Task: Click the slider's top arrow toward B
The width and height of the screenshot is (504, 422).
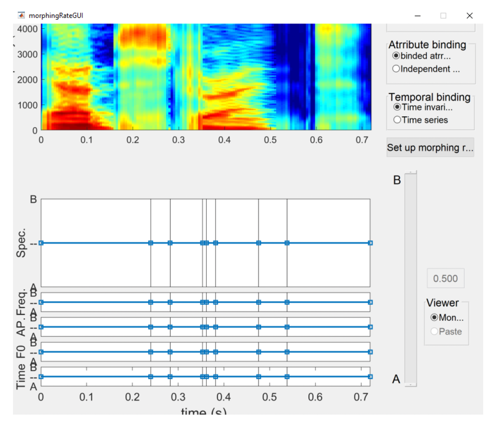Action: click(410, 172)
